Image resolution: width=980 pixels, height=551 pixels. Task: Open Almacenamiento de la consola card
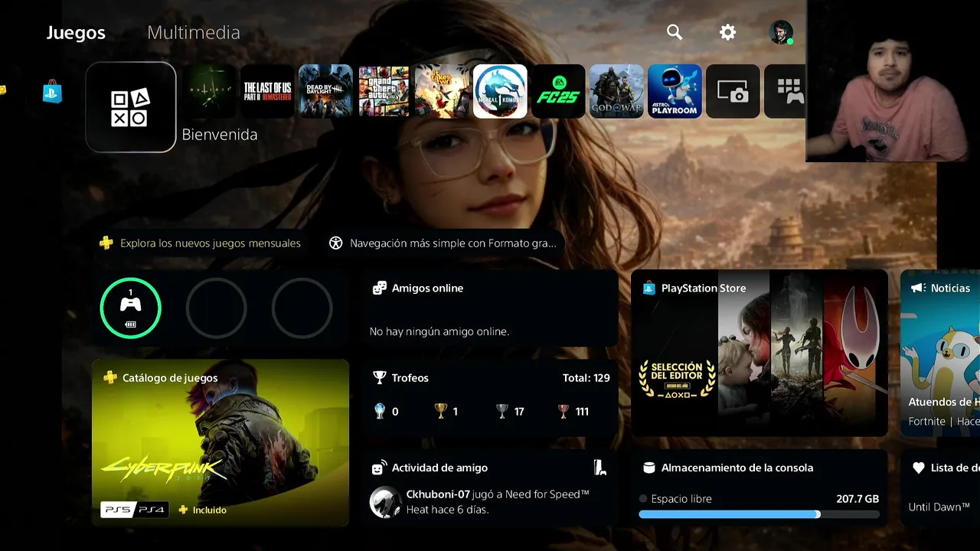pyautogui.click(x=759, y=488)
